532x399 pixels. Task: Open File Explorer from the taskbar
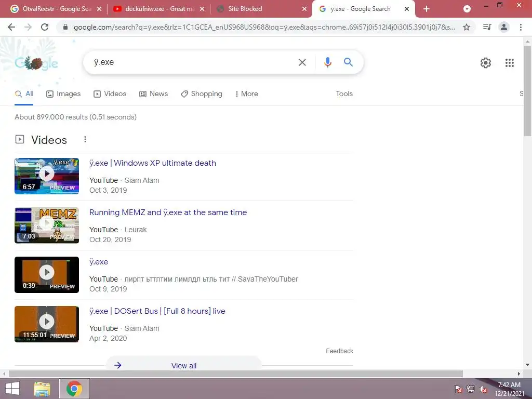tap(42, 389)
